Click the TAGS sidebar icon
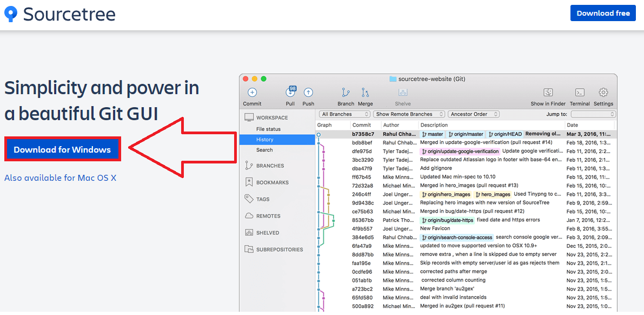644x315 pixels. pyautogui.click(x=249, y=199)
